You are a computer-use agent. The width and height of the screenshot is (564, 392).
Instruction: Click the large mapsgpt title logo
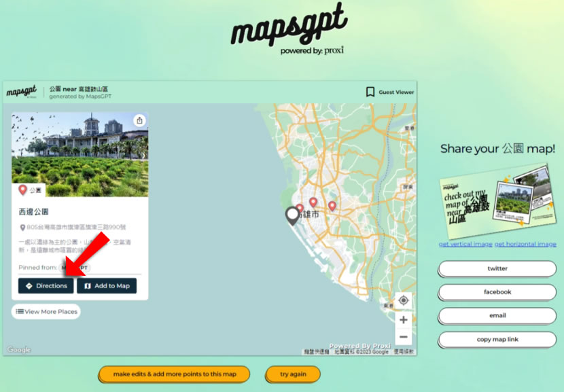click(x=289, y=23)
